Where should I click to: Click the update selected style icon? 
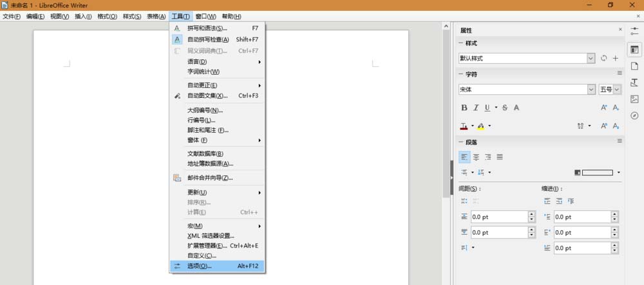[603, 59]
